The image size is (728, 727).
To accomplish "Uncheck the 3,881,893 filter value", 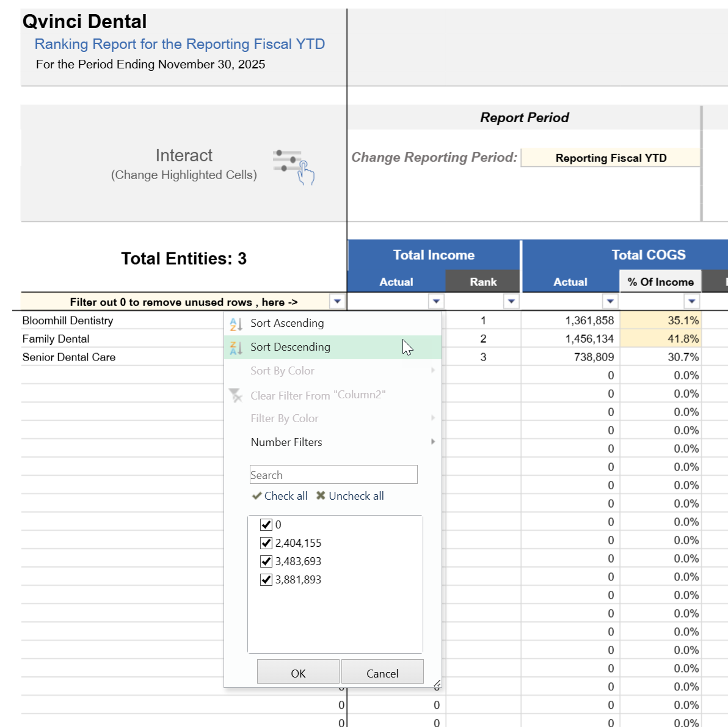I will pos(266,580).
